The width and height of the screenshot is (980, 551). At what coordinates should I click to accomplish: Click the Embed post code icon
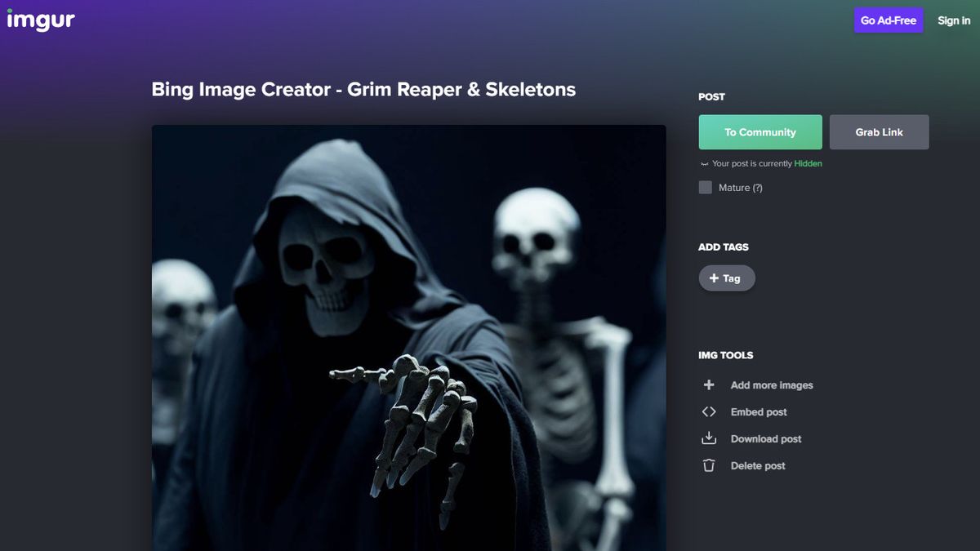pyautogui.click(x=709, y=411)
